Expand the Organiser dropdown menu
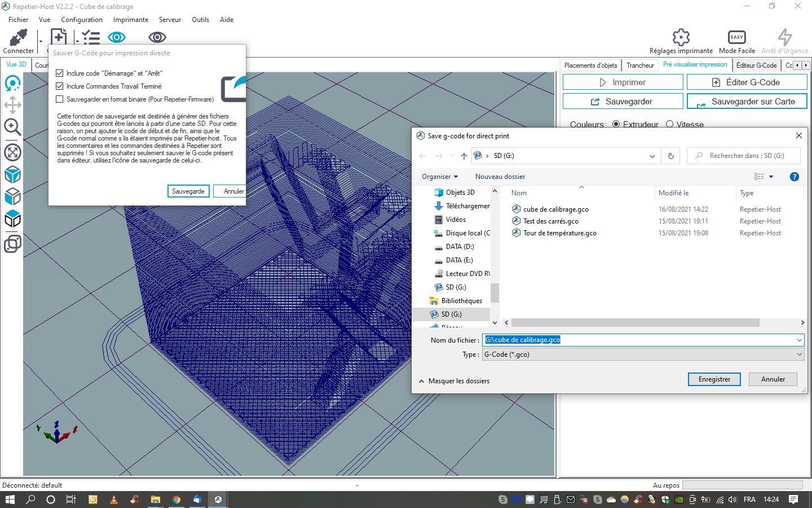The image size is (812, 508). [439, 177]
